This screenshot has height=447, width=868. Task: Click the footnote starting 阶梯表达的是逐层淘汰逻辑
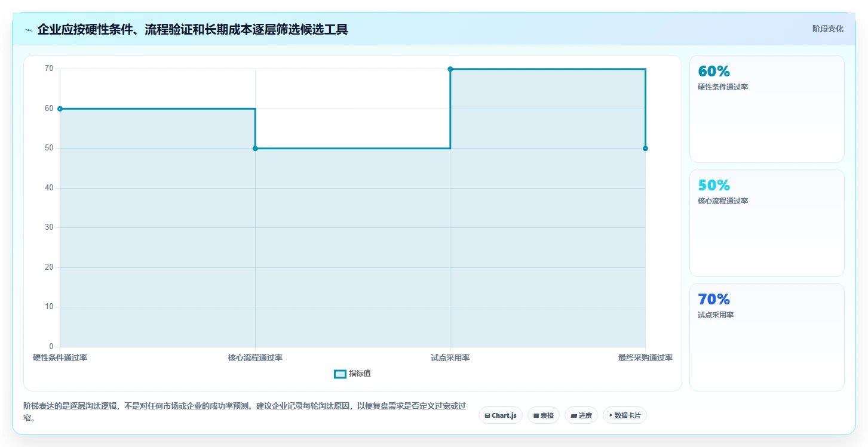coord(244,412)
